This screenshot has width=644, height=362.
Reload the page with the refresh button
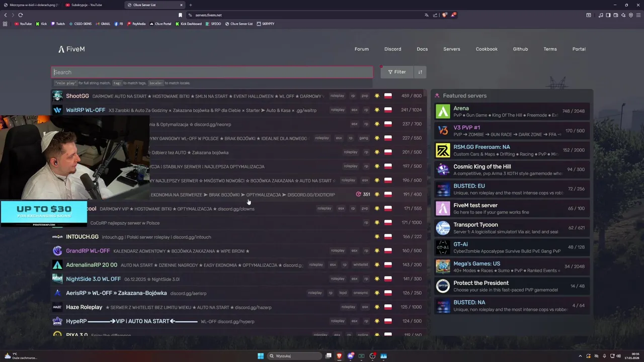click(21, 15)
